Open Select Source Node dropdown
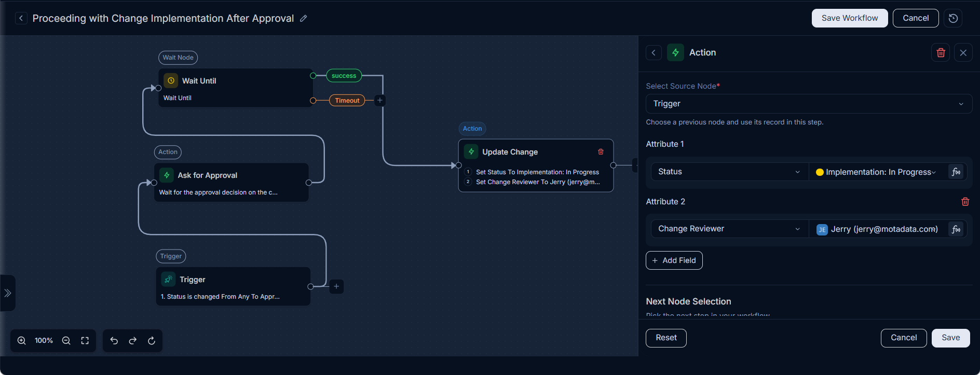The image size is (980, 375). coord(809,104)
